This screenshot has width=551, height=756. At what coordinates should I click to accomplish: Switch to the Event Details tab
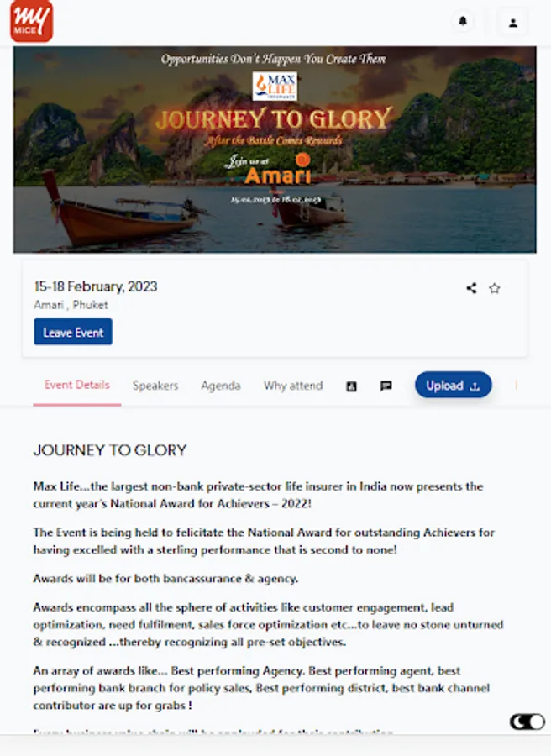(77, 385)
